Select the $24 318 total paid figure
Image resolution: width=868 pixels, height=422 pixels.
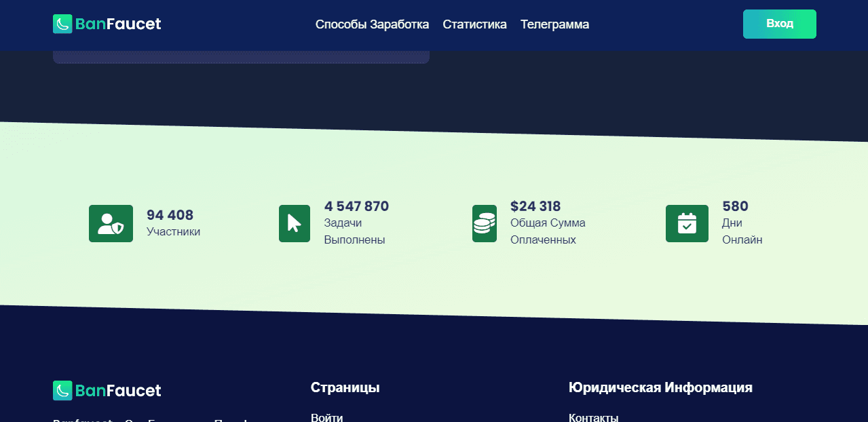[x=535, y=206]
